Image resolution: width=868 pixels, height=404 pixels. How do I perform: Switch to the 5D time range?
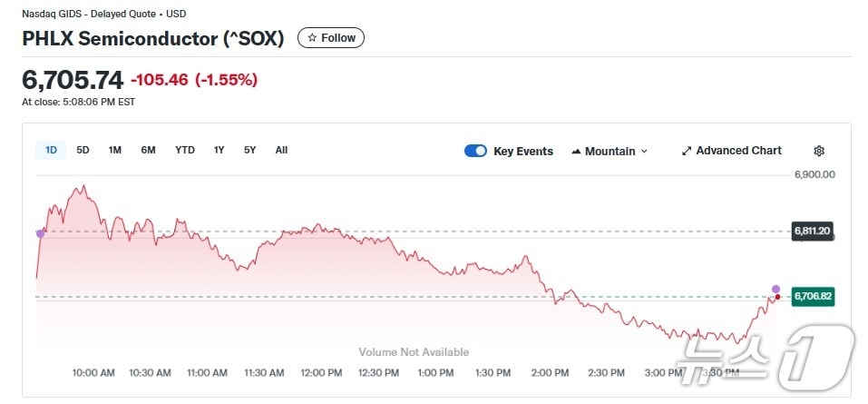[x=83, y=150]
